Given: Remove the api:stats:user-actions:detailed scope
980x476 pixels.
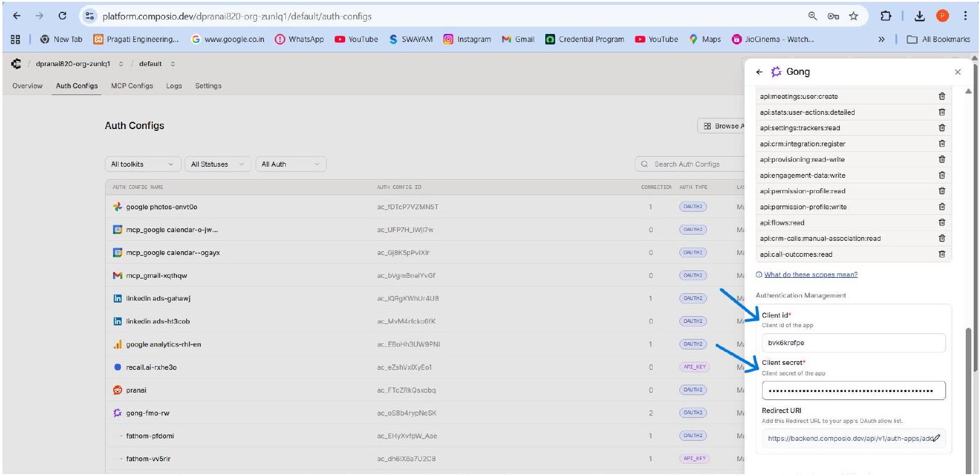Looking at the screenshot, I should [941, 112].
